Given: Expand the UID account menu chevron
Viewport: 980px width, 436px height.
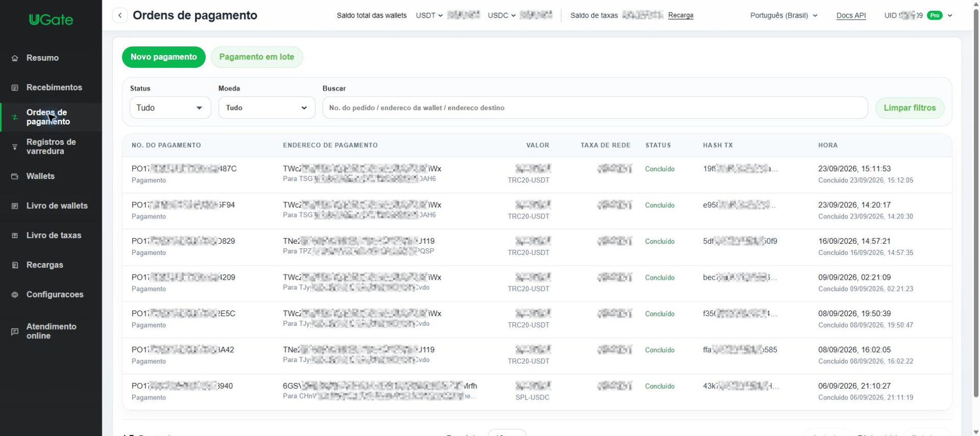Looking at the screenshot, I should [x=950, y=15].
